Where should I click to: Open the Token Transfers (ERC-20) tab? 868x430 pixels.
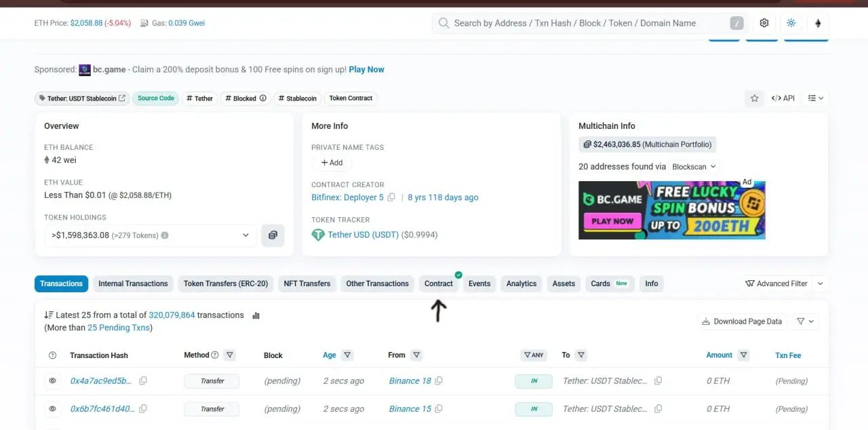pyautogui.click(x=226, y=284)
